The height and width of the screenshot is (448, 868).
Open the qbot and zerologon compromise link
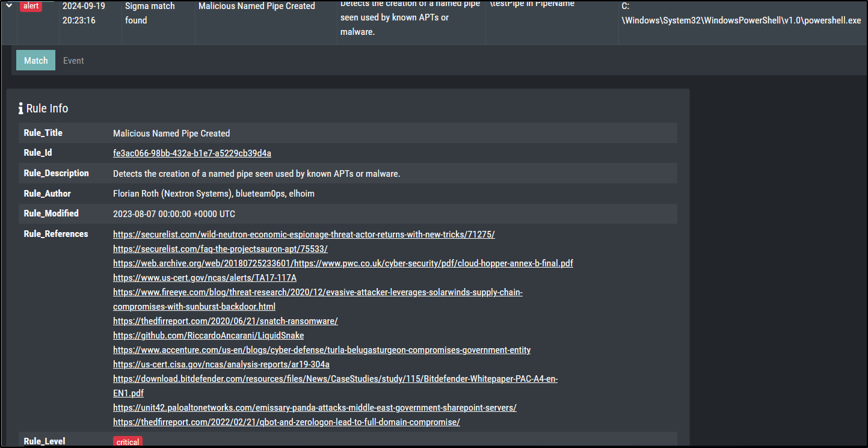coord(286,422)
